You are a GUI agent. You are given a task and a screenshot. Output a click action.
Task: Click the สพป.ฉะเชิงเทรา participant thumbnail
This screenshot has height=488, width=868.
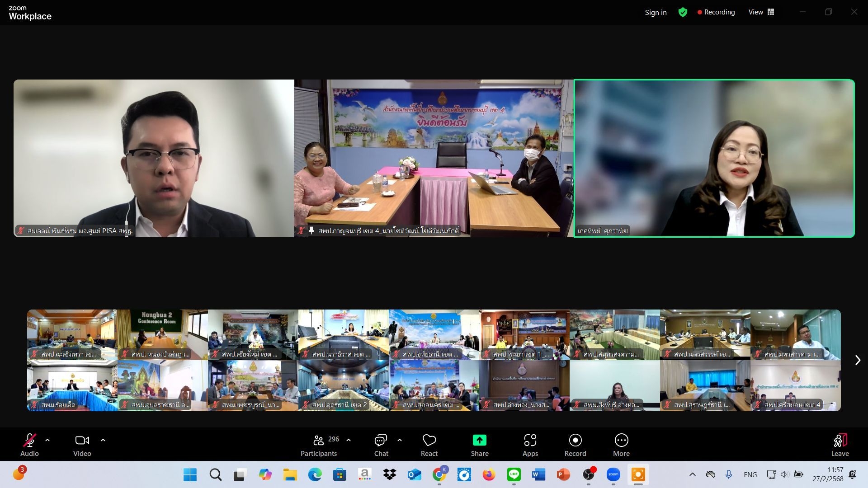pyautogui.click(x=72, y=335)
